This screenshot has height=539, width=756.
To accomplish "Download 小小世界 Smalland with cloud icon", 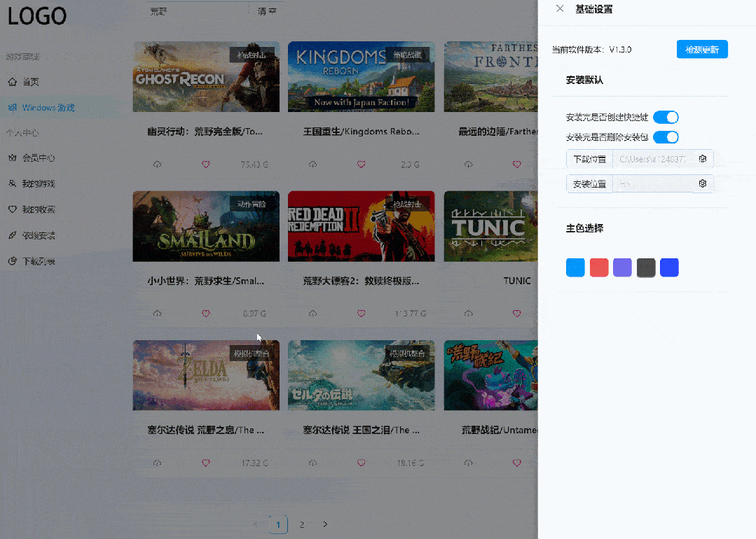I will [x=157, y=314].
